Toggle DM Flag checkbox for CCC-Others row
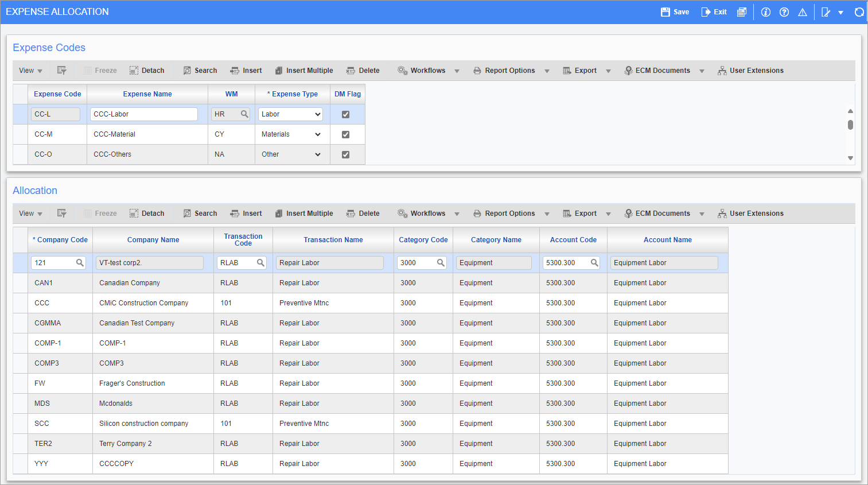Screen dimensions: 868x485 [x=345, y=154]
